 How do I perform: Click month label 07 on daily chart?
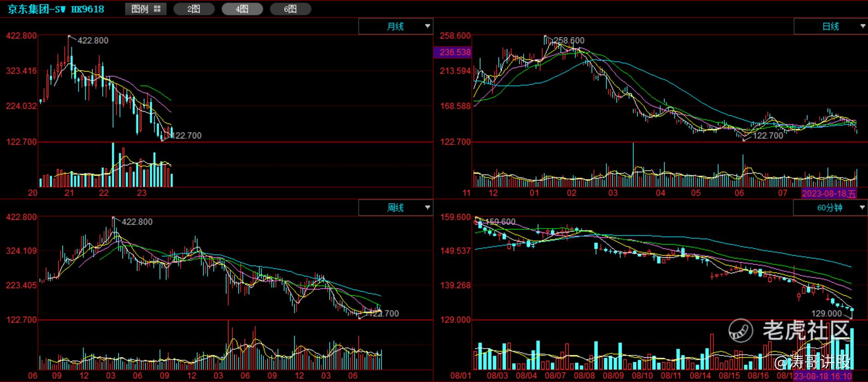783,193
